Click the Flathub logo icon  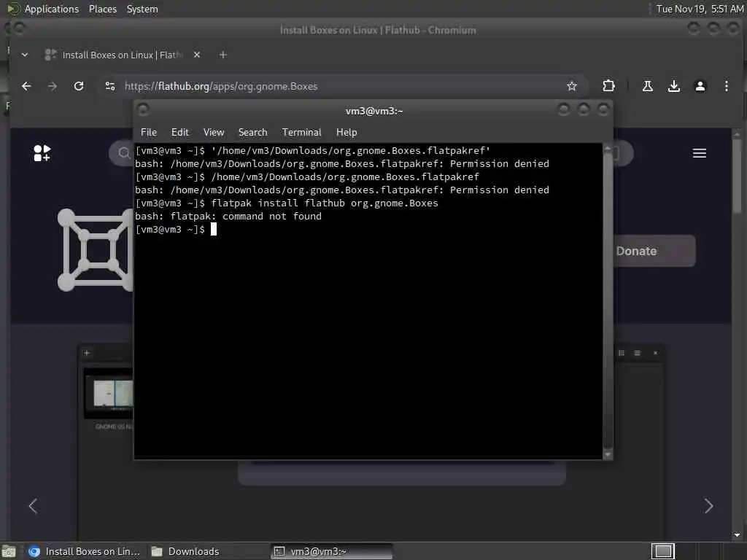[x=42, y=153]
